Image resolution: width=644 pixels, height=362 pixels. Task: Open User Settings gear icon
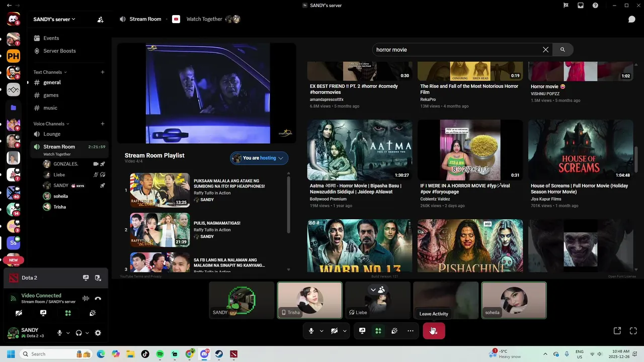(x=98, y=333)
